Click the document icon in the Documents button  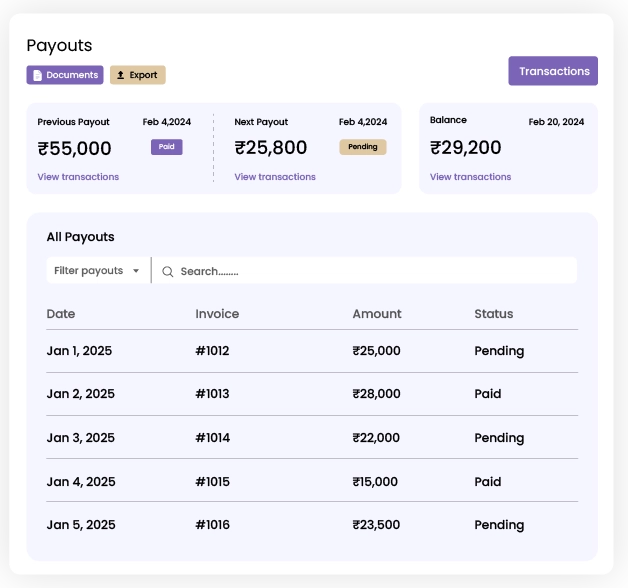pos(37,75)
